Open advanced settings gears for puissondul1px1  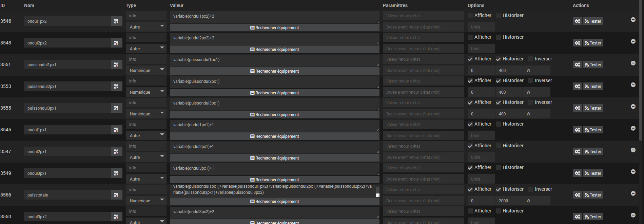pos(577,65)
